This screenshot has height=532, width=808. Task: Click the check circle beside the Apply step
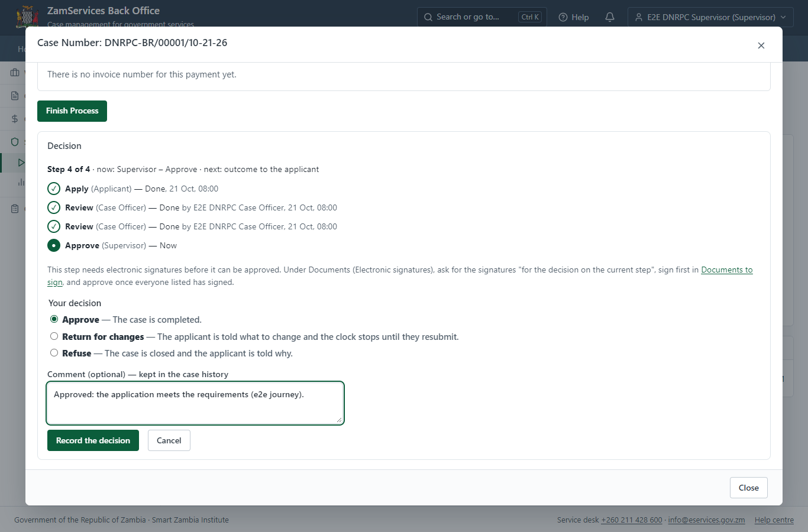[54, 189]
